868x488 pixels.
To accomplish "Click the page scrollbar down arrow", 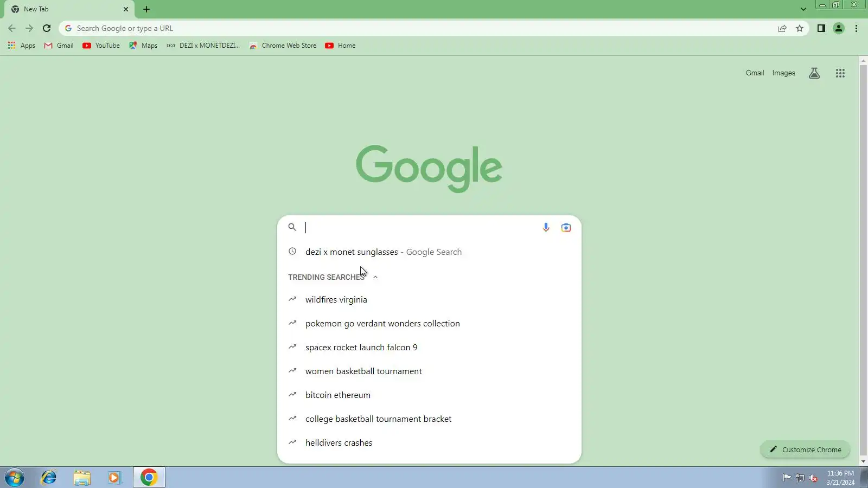I will 863,462.
